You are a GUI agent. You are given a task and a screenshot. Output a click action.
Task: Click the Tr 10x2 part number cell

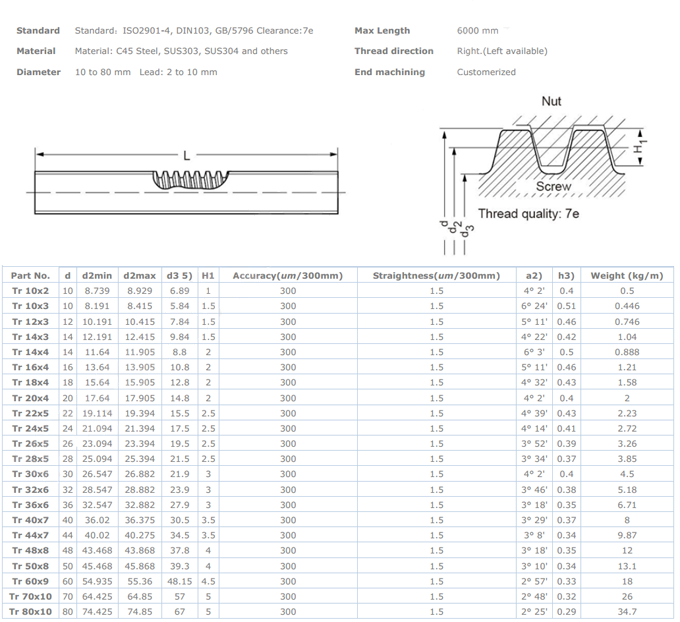pos(30,291)
